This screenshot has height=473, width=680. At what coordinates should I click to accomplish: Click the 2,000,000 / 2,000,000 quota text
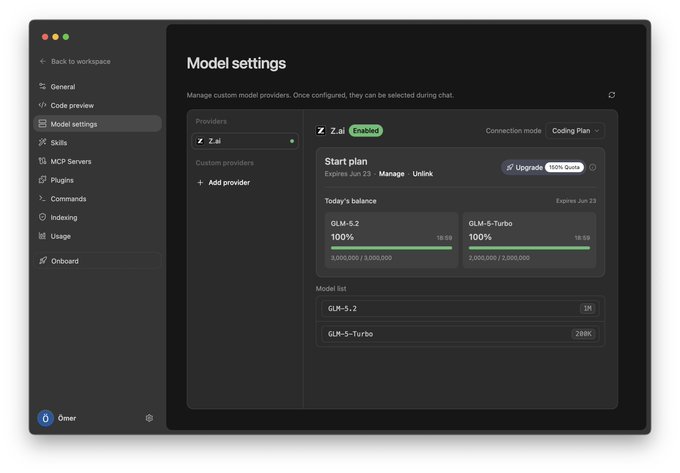point(499,258)
